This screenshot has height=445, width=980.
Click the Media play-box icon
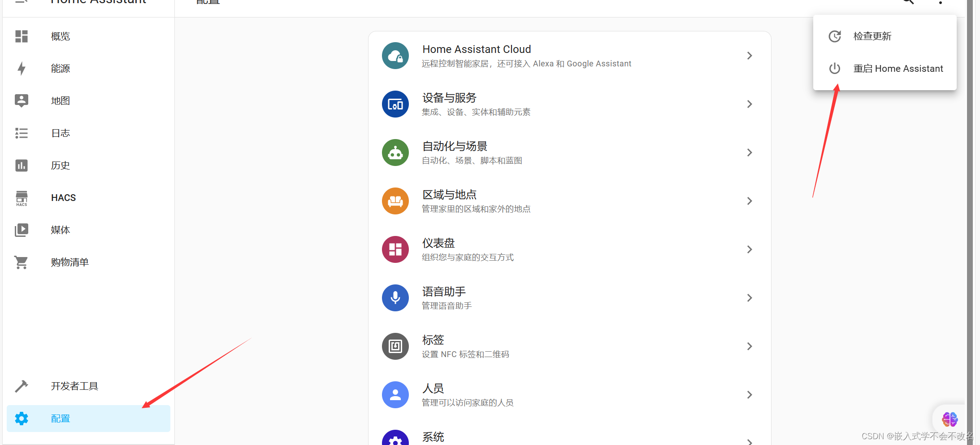coord(22,230)
